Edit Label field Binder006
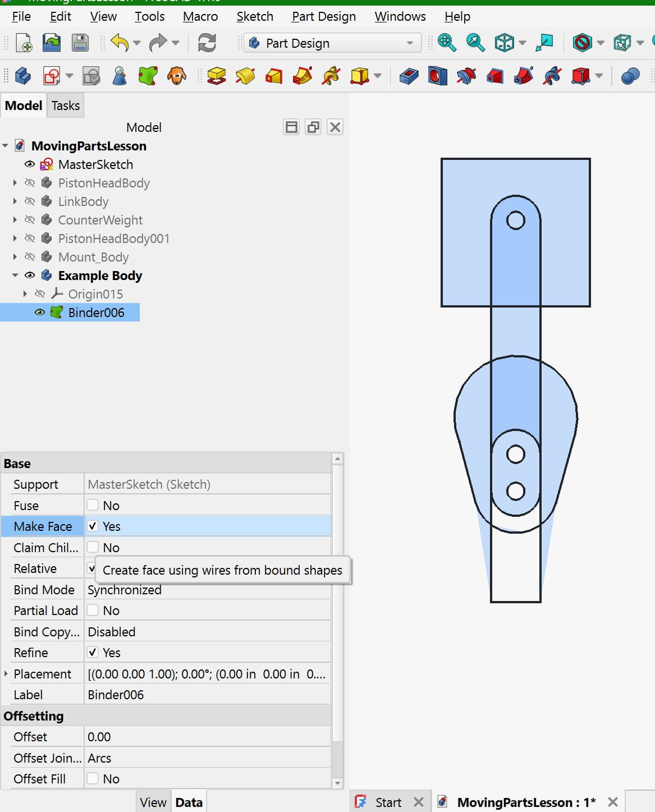Screen dimensions: 655x812 point(208,694)
